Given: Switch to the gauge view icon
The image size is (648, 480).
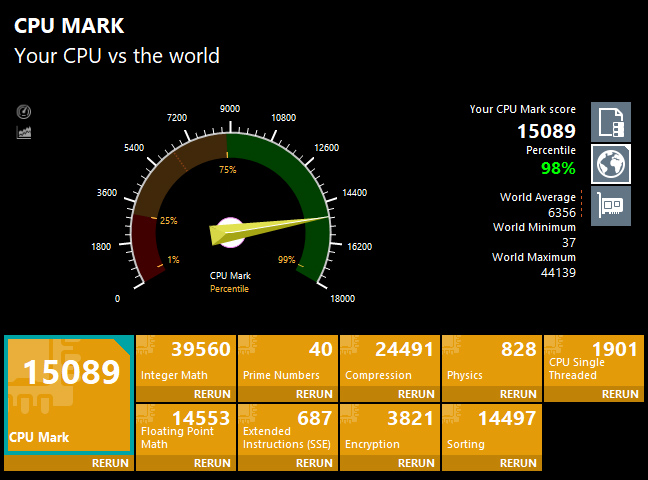Looking at the screenshot, I should [24, 112].
